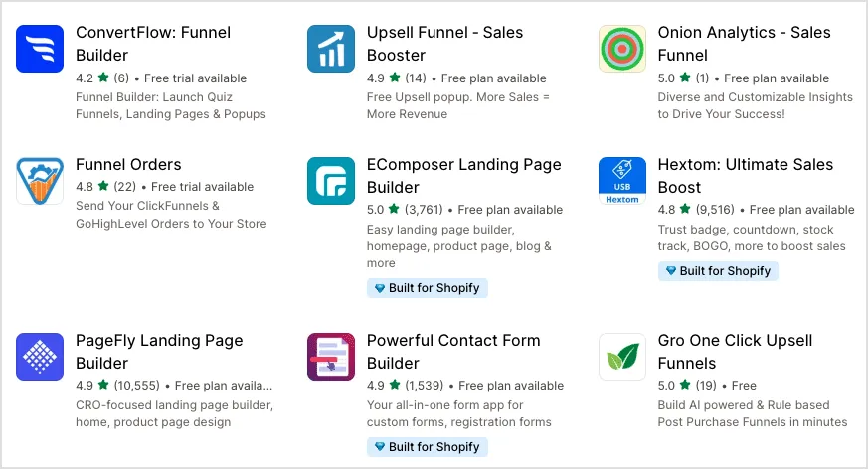
Task: Open the Funnel Orders app title
Action: coord(128,164)
